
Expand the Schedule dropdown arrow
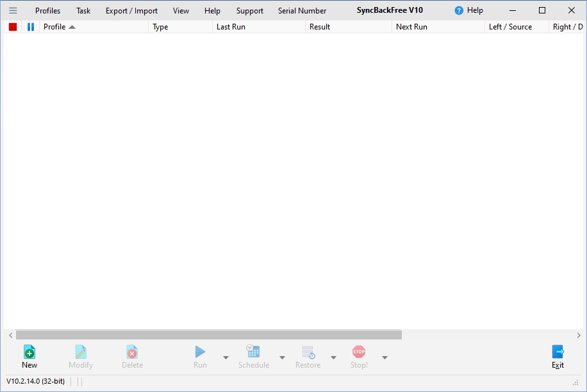click(x=282, y=357)
